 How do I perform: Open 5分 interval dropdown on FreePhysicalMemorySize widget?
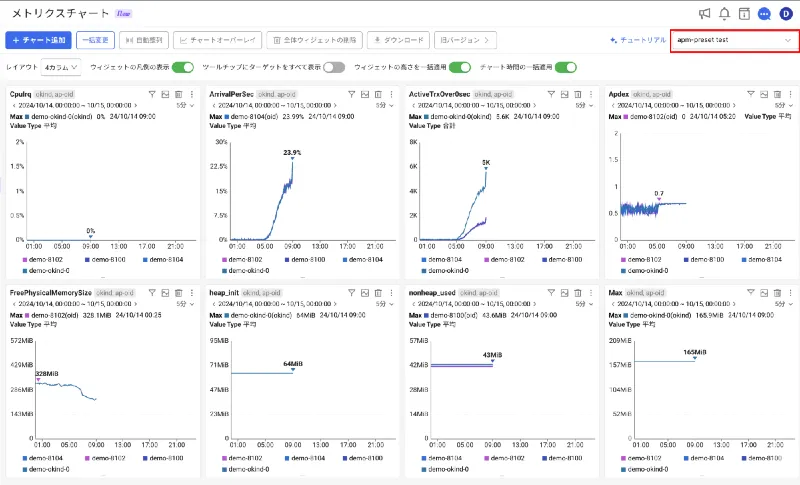[186, 304]
